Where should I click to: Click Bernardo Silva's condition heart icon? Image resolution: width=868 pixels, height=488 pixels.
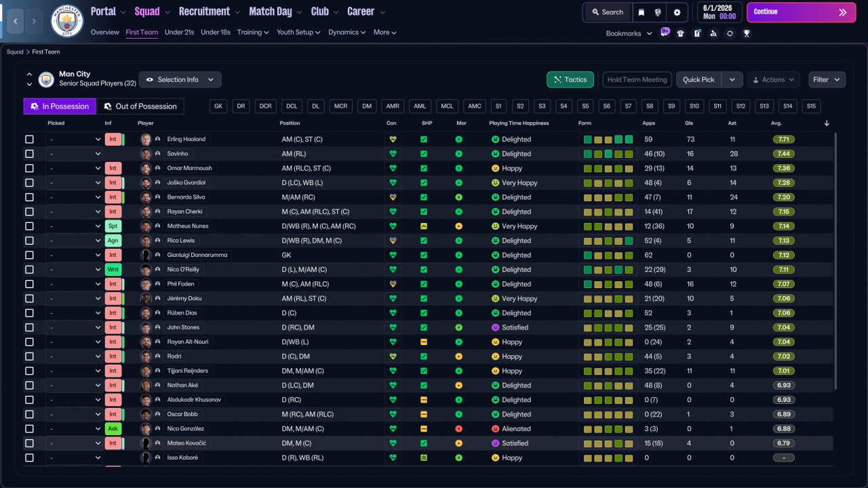click(392, 197)
